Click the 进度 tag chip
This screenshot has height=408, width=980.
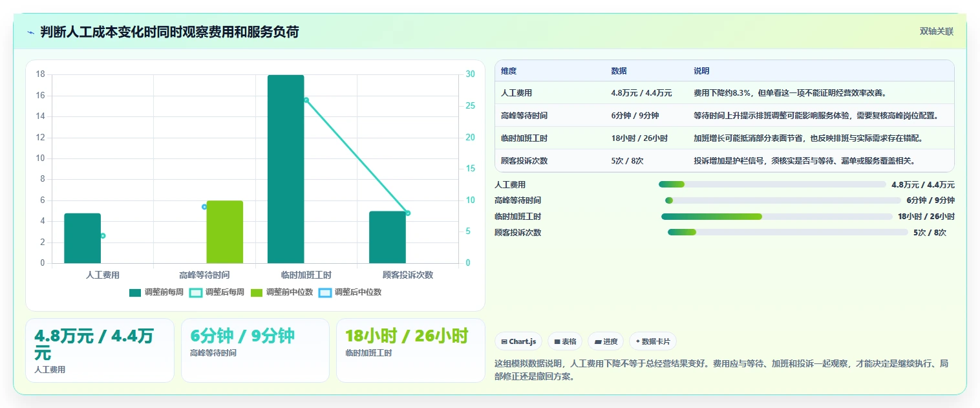(606, 341)
